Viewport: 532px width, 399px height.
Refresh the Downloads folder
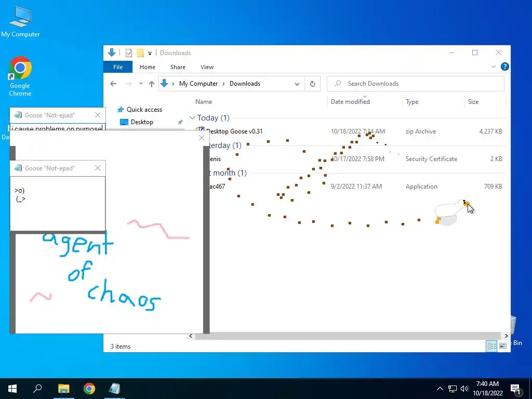[x=312, y=84]
